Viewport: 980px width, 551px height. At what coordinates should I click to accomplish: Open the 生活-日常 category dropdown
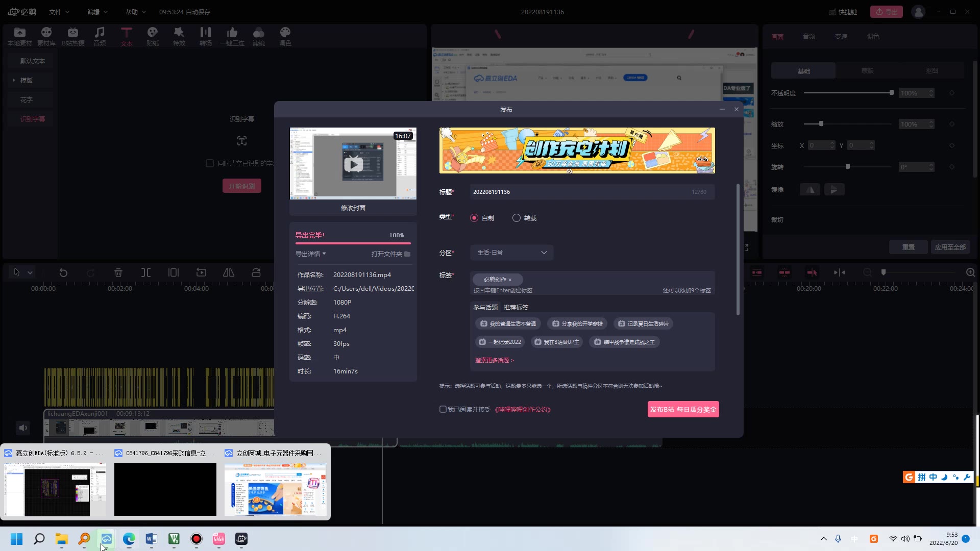pos(511,252)
